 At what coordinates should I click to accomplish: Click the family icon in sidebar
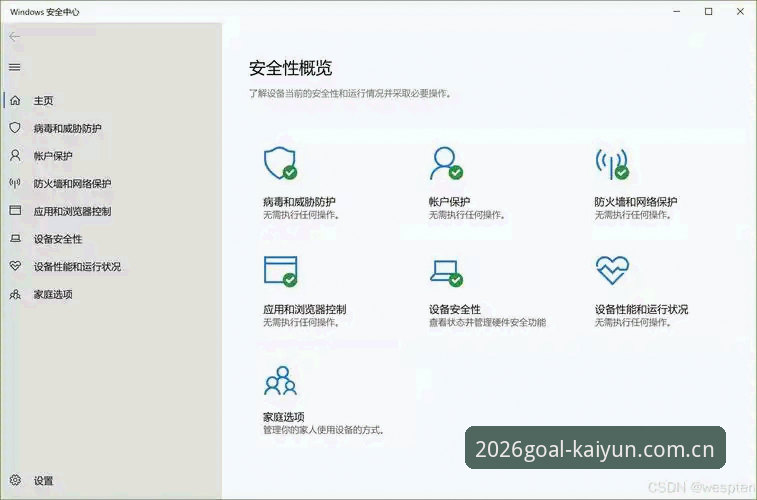click(15, 294)
